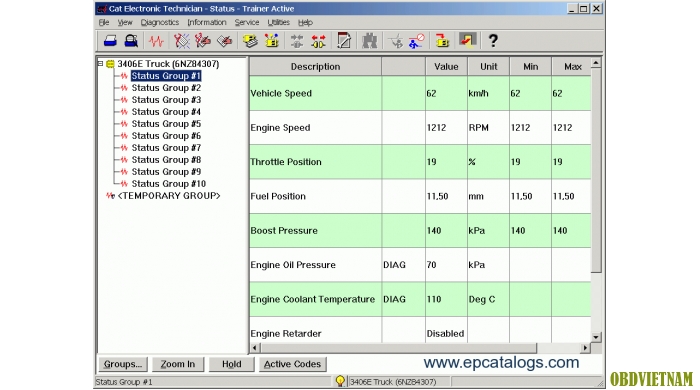Collapse the 3406E Truck tree node
700x390 pixels.
[100, 64]
